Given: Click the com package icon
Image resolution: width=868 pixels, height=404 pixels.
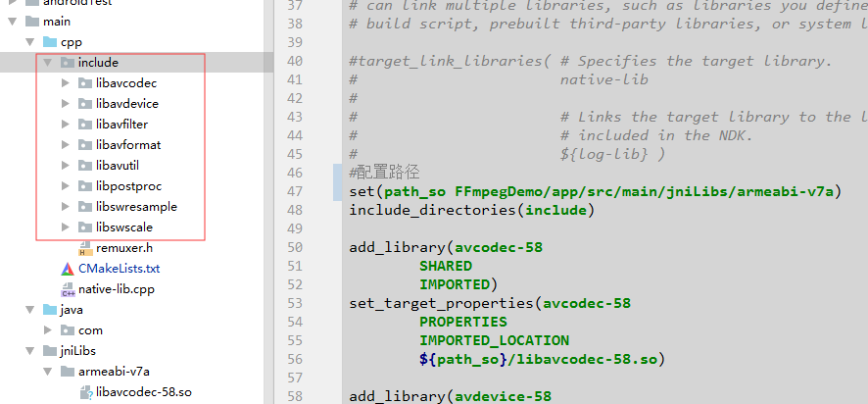Looking at the screenshot, I should (68, 330).
